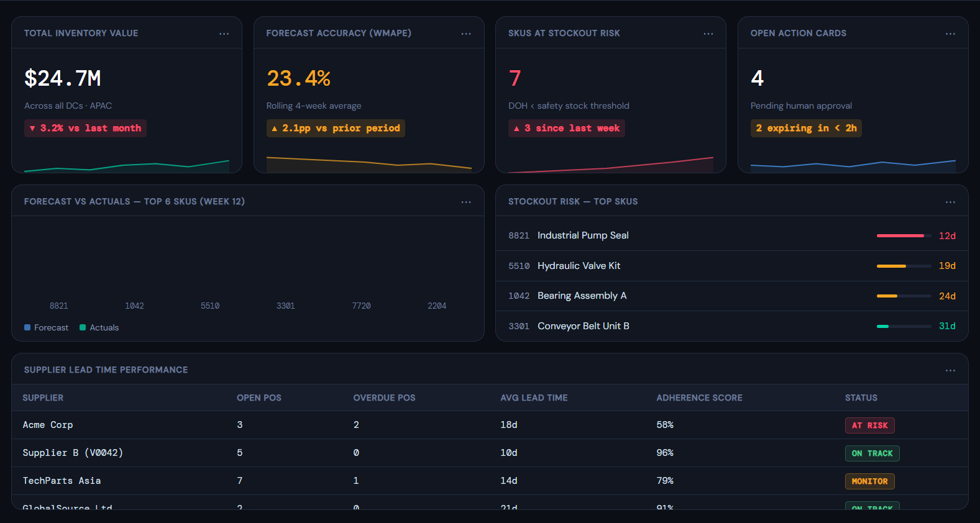
Task: Open Total Inventory Value card options menu
Action: point(224,34)
